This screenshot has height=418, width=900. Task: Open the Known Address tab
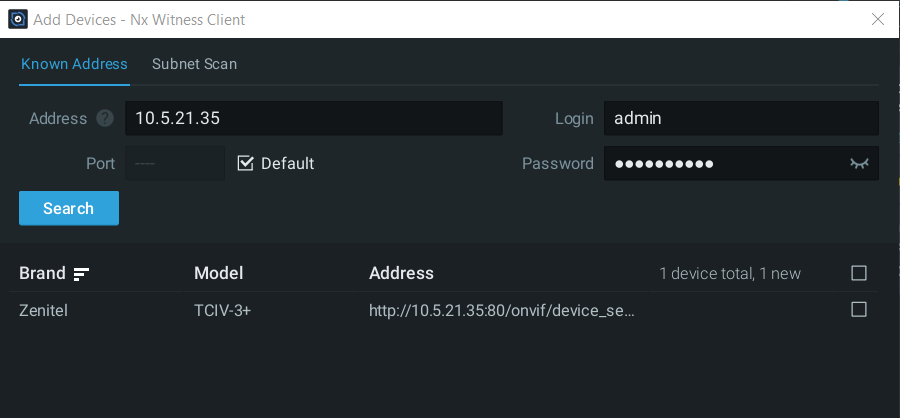[74, 64]
